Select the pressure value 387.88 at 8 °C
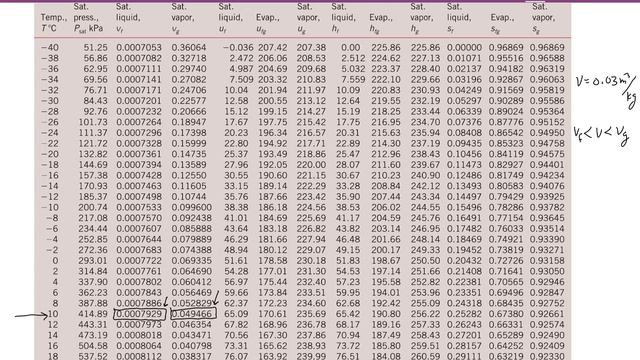This screenshot has height=360, width=640. coord(92,303)
